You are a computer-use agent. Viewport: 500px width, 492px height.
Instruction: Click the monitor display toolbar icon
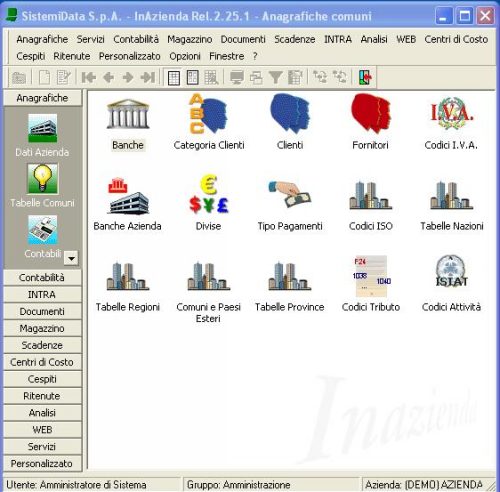point(237,77)
